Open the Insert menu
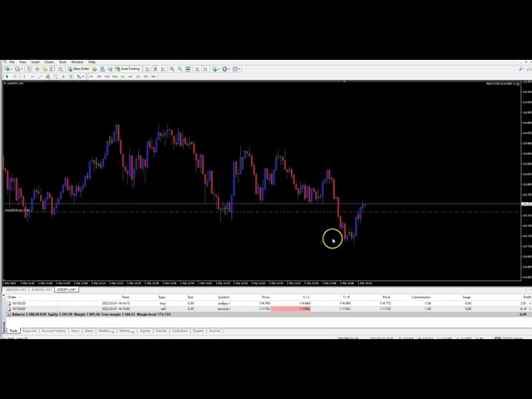The height and width of the screenshot is (399, 532). [35, 62]
